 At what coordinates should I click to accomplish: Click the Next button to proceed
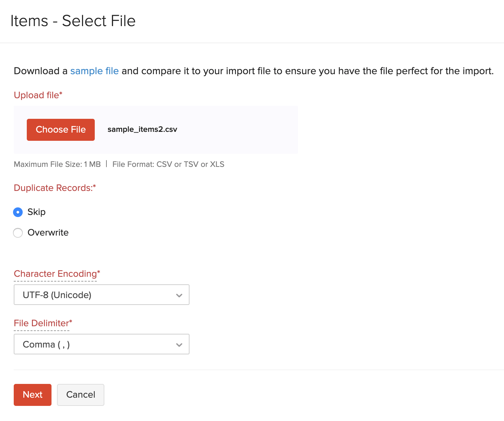click(x=32, y=395)
